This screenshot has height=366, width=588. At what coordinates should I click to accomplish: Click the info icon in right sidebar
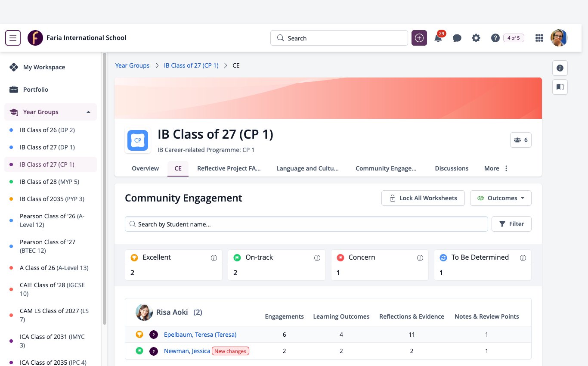coord(560,68)
